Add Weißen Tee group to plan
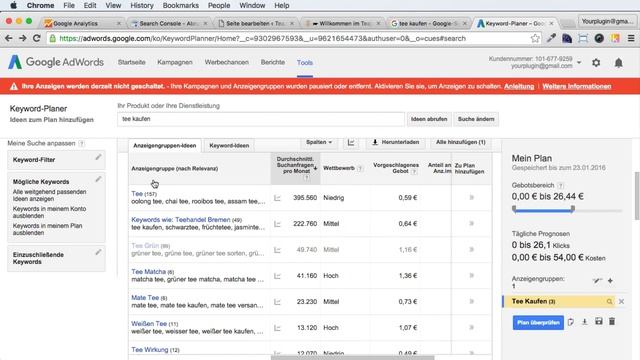This screenshot has height=360, width=640. coord(471,327)
